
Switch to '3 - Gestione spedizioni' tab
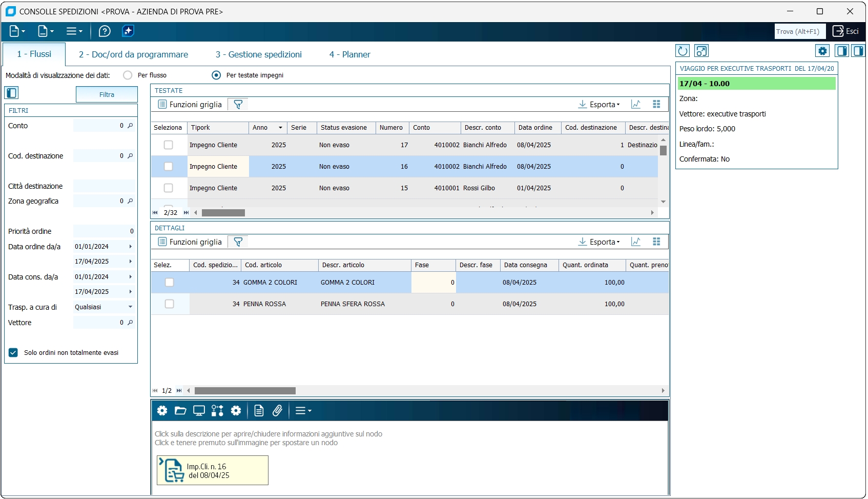click(258, 54)
